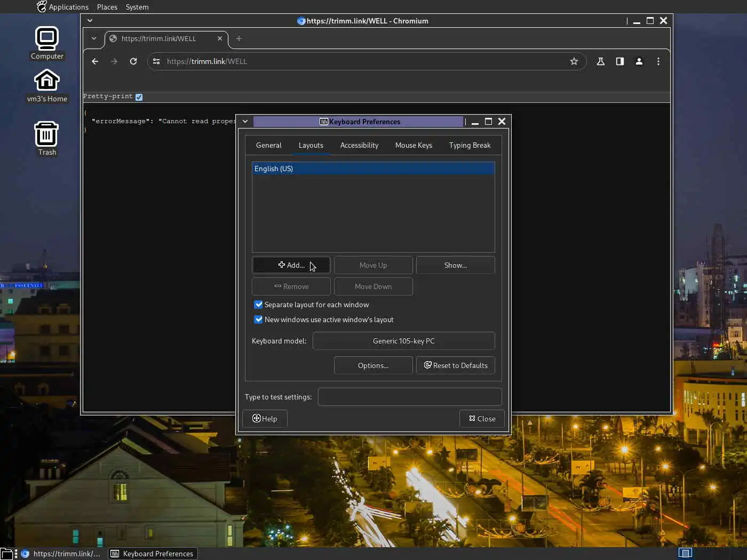
Task: Open the Keyboard Preferences window menu chevron
Action: click(245, 122)
